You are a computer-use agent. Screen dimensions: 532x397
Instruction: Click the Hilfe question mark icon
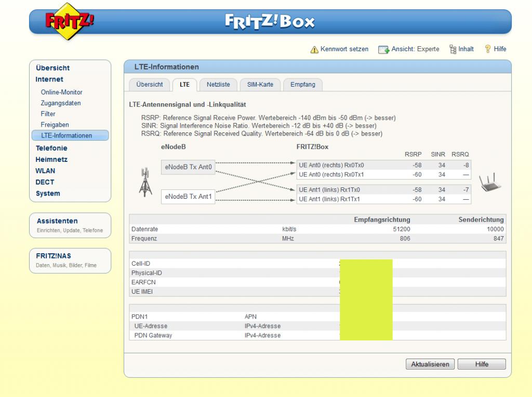tap(487, 49)
